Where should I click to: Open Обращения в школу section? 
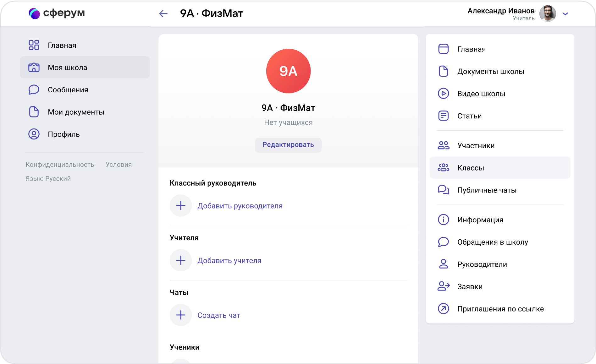(x=500, y=242)
